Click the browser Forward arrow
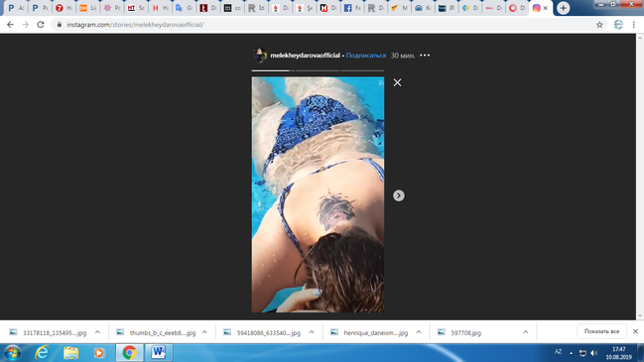Viewport: 644px width, 362px height. coord(26,25)
